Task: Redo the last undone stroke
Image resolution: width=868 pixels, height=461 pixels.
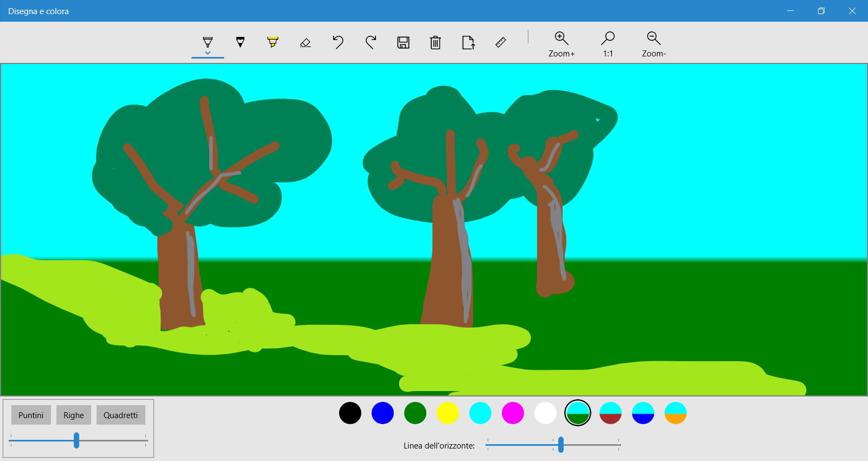Action: (x=371, y=42)
